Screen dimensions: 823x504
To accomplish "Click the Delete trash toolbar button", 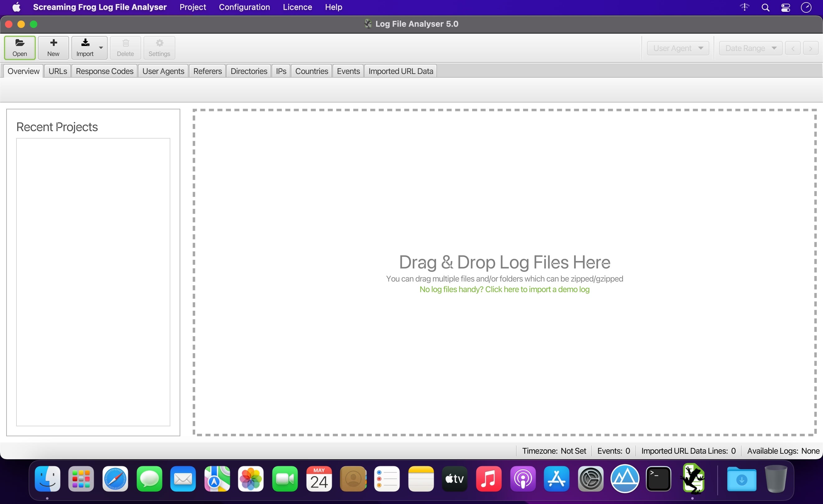I will click(125, 48).
